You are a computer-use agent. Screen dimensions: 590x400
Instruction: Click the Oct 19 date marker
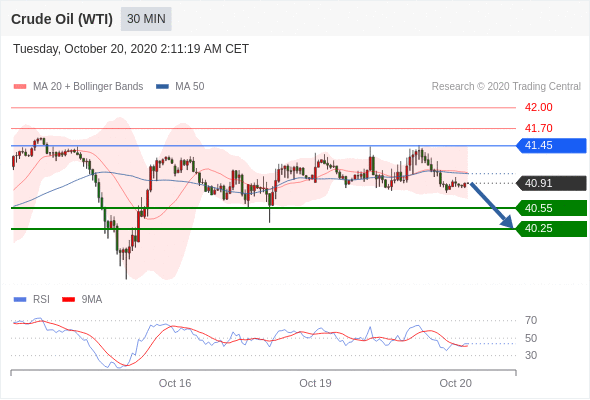[315, 383]
